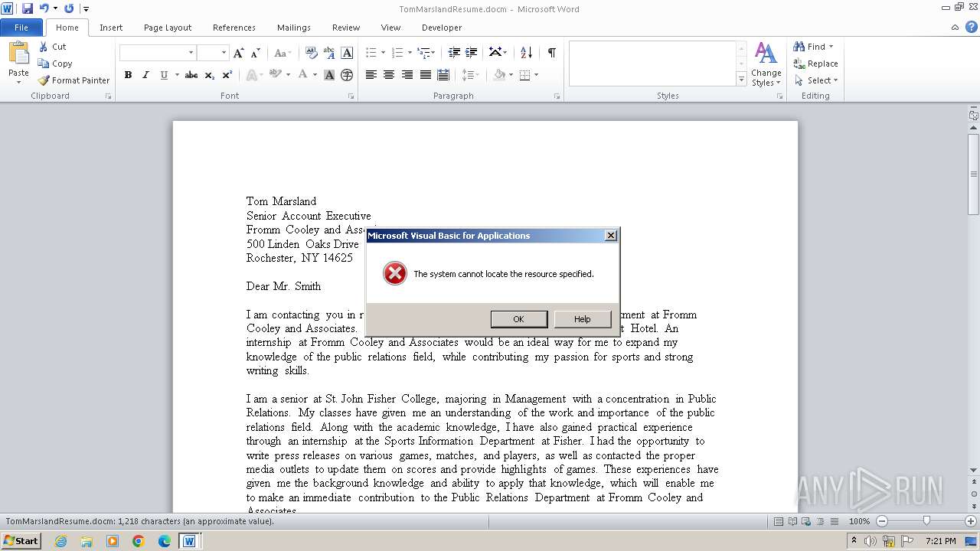Image resolution: width=980 pixels, height=551 pixels.
Task: Close the Microsoft Visual Basic for Applications dialog
Action: [x=610, y=236]
